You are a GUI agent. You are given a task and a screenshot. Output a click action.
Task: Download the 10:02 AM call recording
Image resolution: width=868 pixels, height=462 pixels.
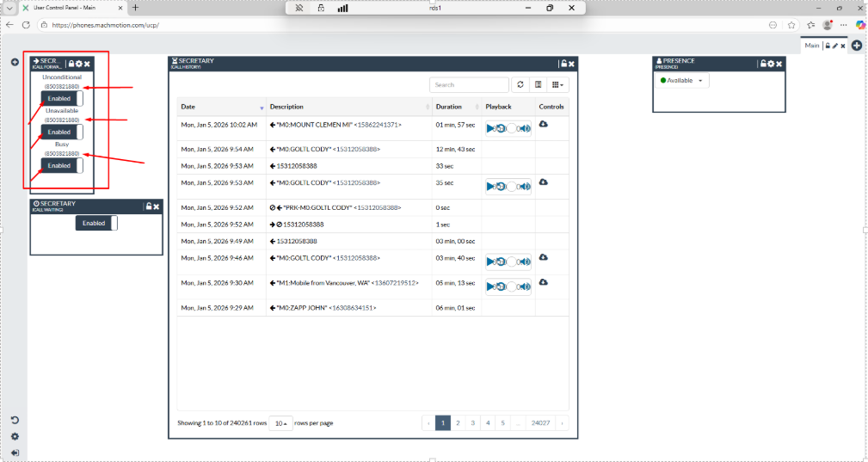pos(544,125)
